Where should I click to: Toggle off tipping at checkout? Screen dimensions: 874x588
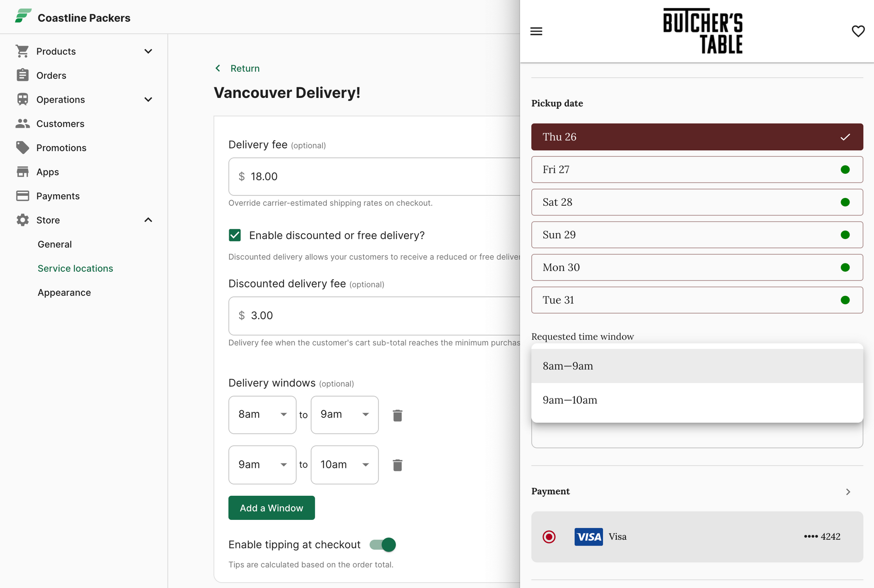coord(382,544)
